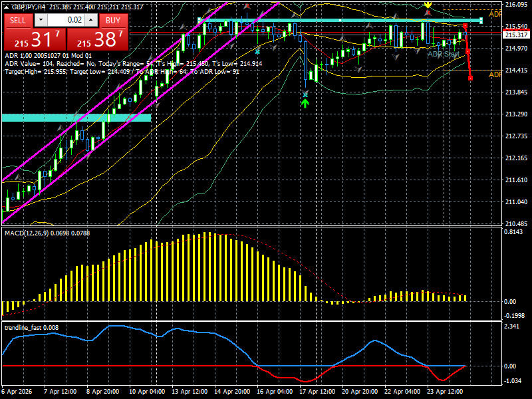The width and height of the screenshot is (532, 399).
Task: Click the cyan cross marker above green arrow
Action: [305, 95]
